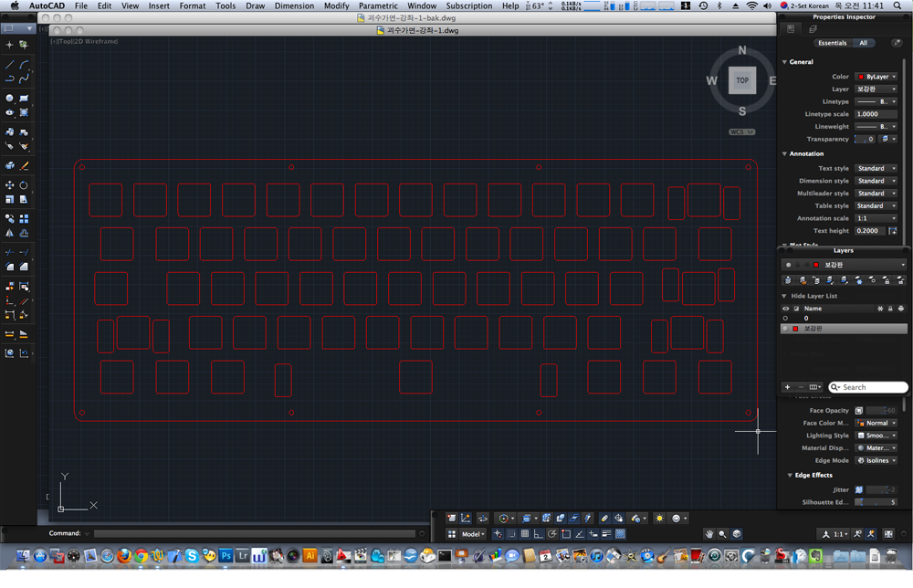Click the Pan hand icon in status bar

coord(708,534)
